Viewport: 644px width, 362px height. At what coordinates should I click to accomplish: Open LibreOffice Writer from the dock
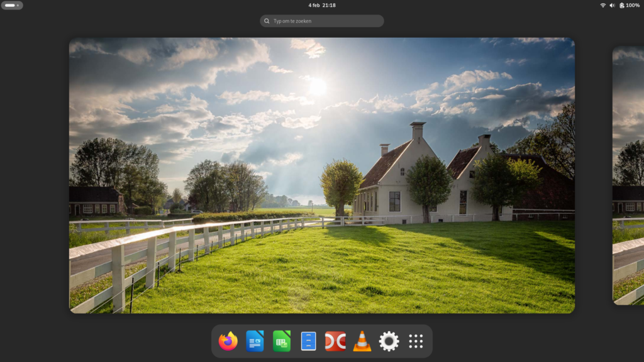255,341
